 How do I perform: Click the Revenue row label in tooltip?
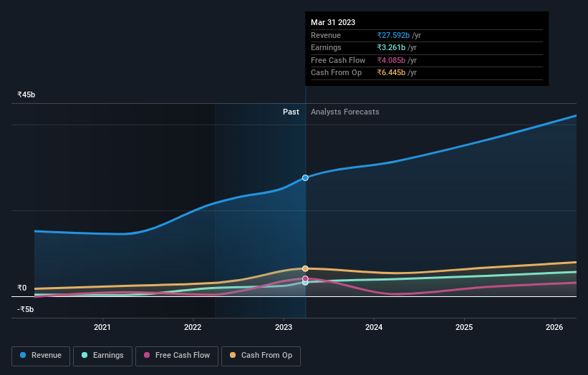[326, 35]
